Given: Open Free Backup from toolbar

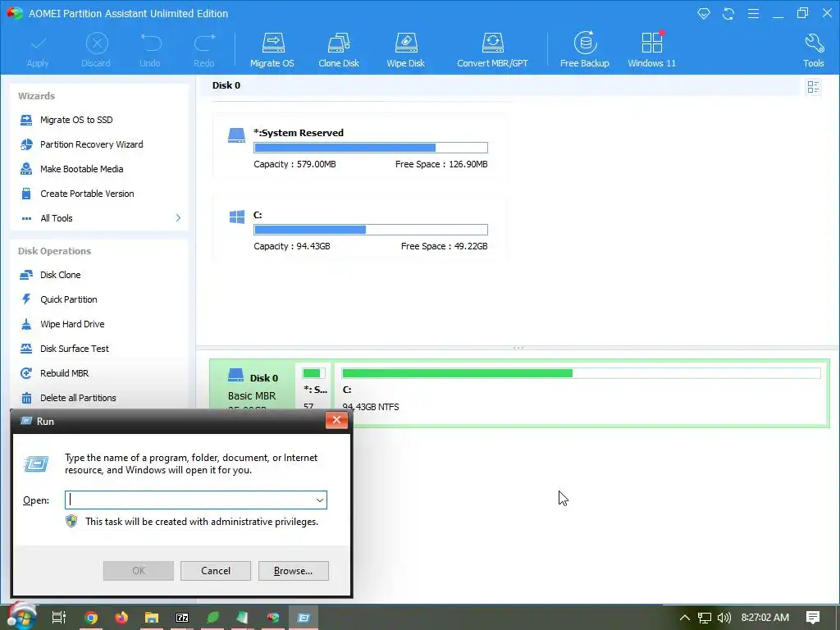Looking at the screenshot, I should pos(584,49).
